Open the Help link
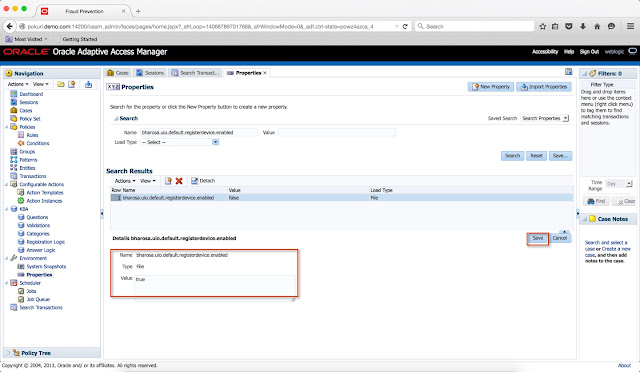This screenshot has width=640, height=372. coord(569,51)
